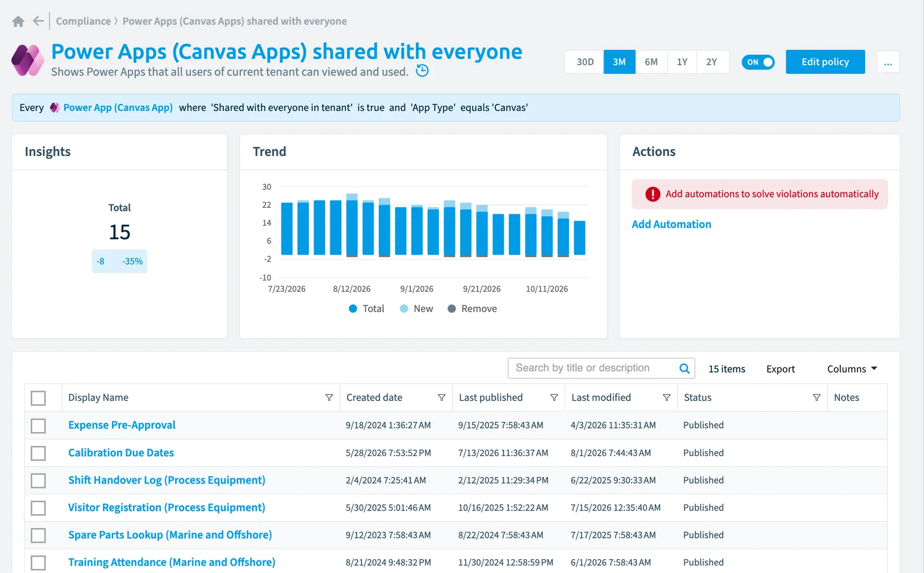Click the small Power App icon in rule bar

pyautogui.click(x=54, y=107)
